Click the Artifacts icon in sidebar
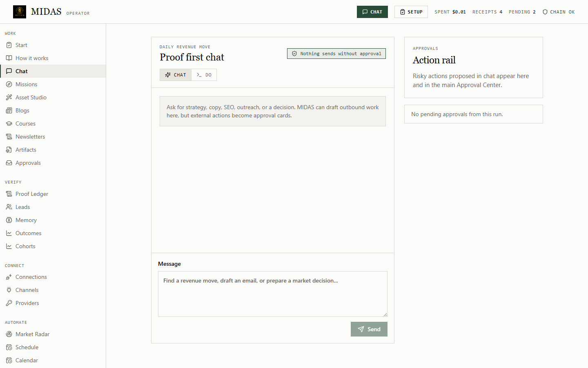Image resolution: width=588 pixels, height=368 pixels. 9,150
